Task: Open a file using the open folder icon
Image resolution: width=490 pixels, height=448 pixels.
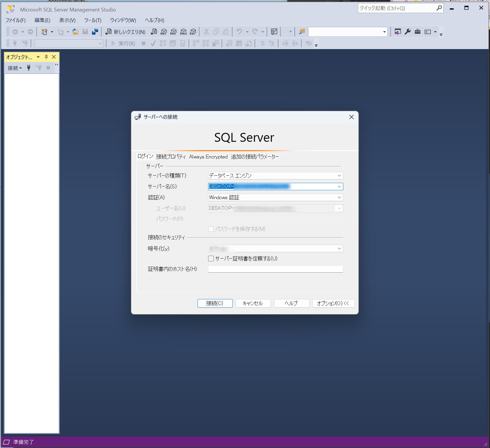Action: click(75, 32)
